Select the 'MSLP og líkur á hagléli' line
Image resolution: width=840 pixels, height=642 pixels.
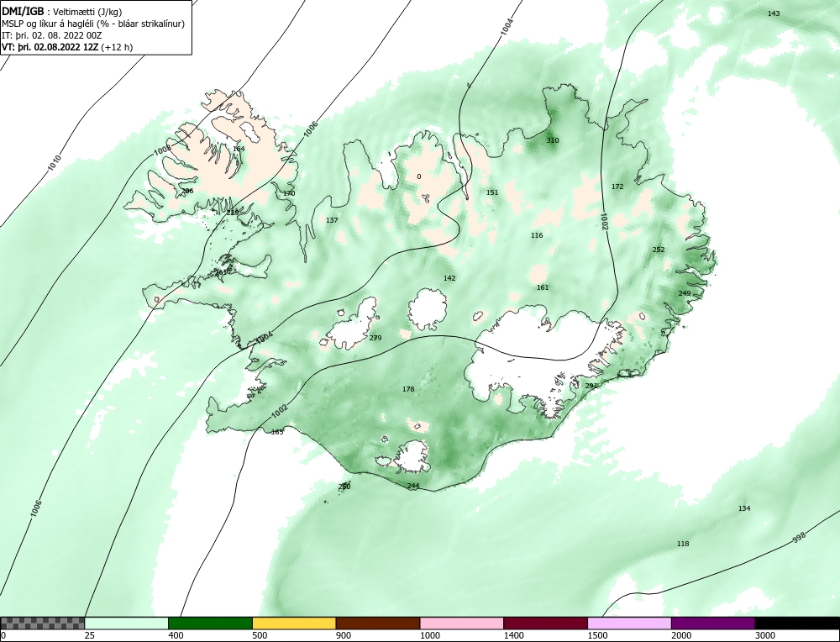click(x=93, y=24)
